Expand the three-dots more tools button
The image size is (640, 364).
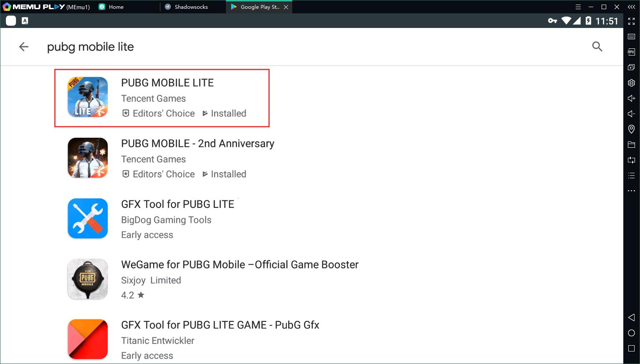631,191
